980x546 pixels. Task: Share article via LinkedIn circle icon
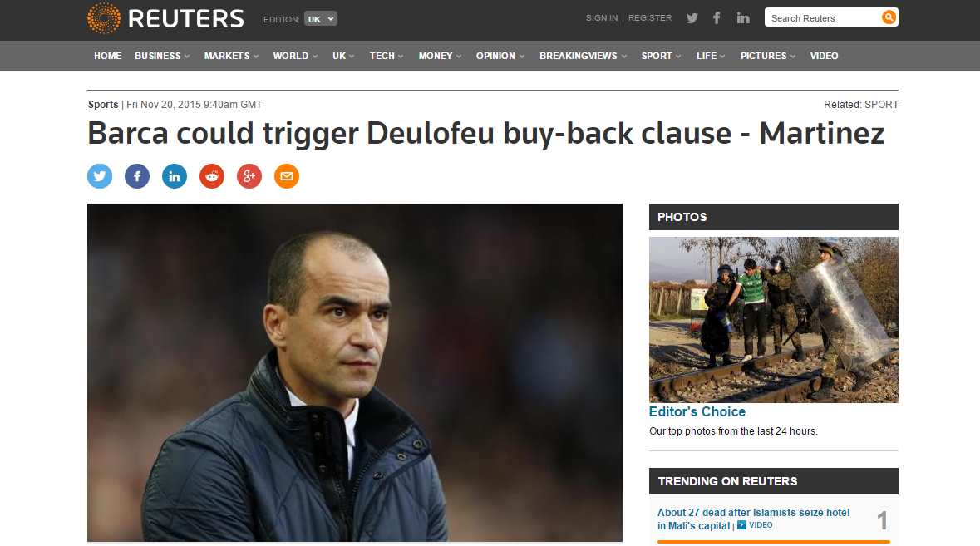pyautogui.click(x=175, y=176)
